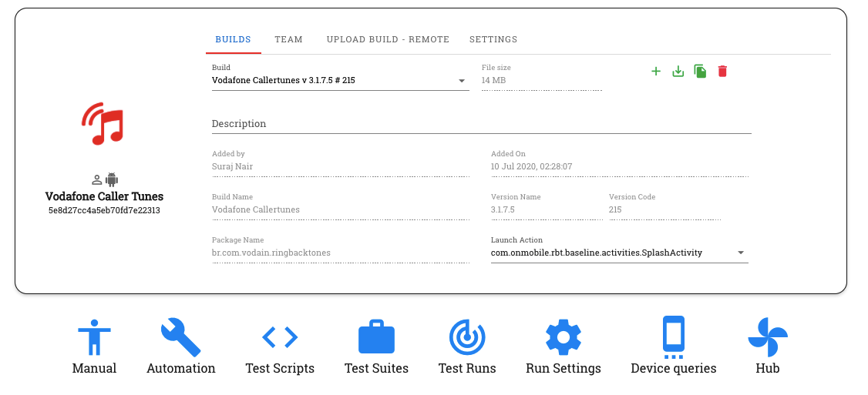Open the Test Runs radar icon
The image size is (868, 395).
[467, 336]
